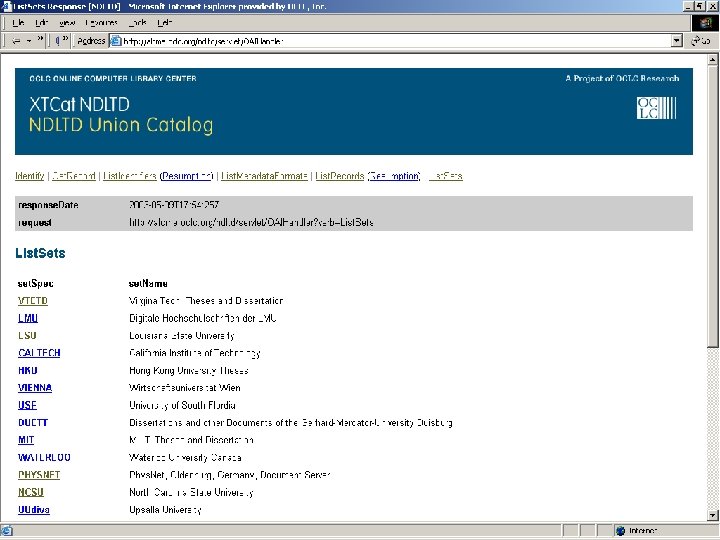Follow the ListMetadataFormats link
The height and width of the screenshot is (540, 720).
click(x=264, y=176)
